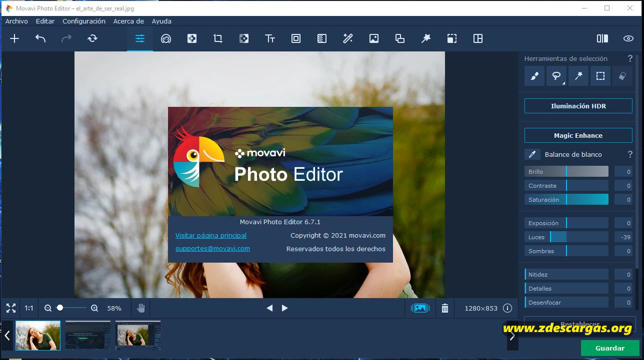Select the Crop tool

(x=218, y=38)
